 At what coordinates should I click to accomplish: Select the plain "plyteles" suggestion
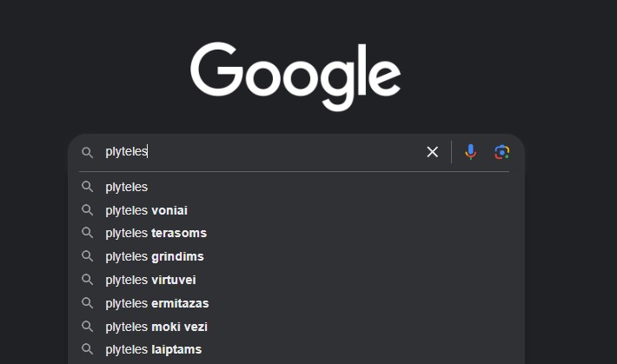[127, 187]
